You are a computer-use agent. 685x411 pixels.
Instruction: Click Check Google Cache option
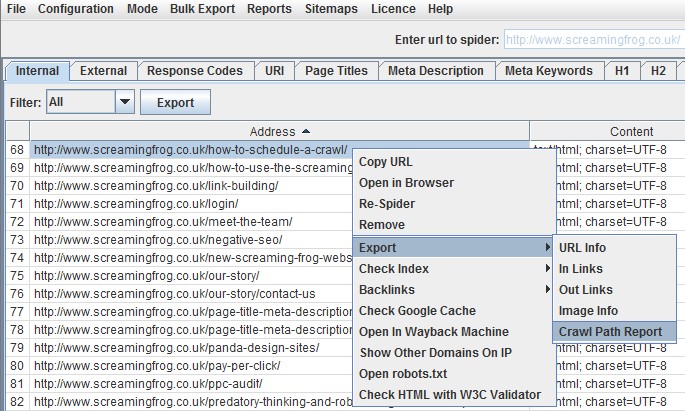click(417, 311)
